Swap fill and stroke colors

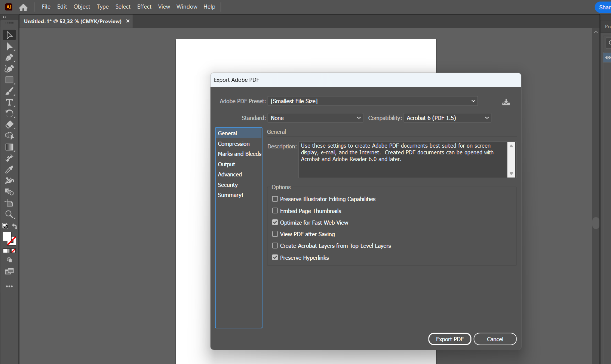[15, 226]
